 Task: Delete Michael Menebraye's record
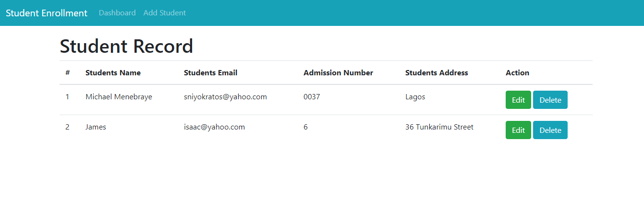click(x=550, y=100)
